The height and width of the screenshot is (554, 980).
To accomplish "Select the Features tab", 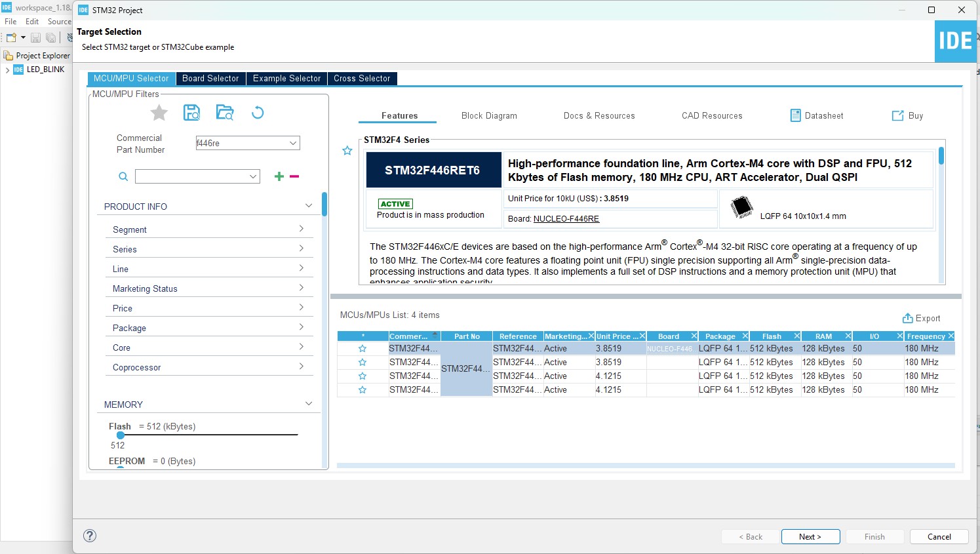I will click(x=399, y=115).
